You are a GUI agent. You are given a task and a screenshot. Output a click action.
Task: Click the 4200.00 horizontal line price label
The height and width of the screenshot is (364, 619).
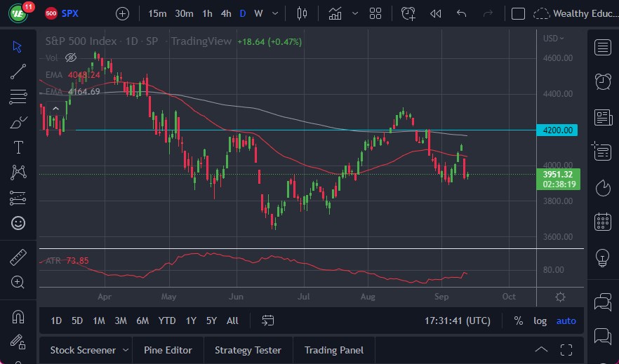tap(558, 130)
